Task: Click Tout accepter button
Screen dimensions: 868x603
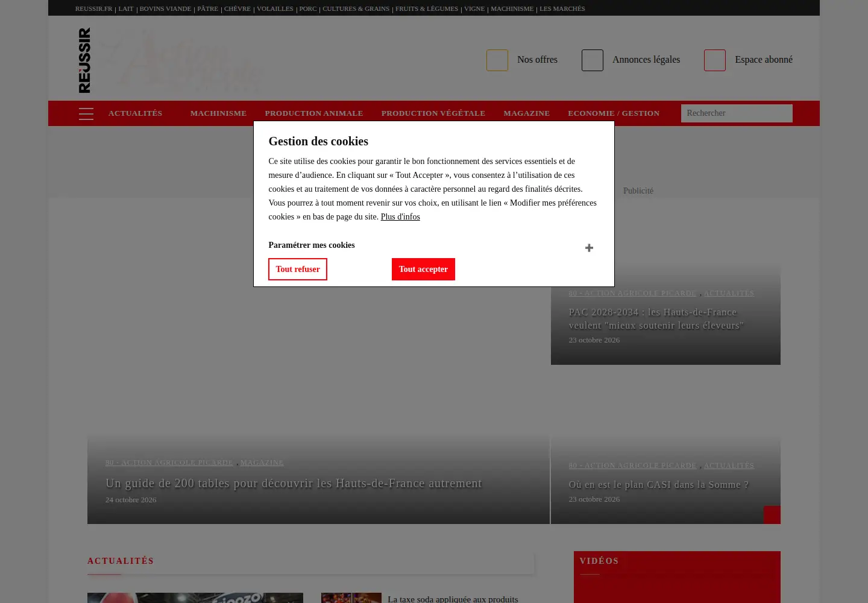Action: pos(423,270)
